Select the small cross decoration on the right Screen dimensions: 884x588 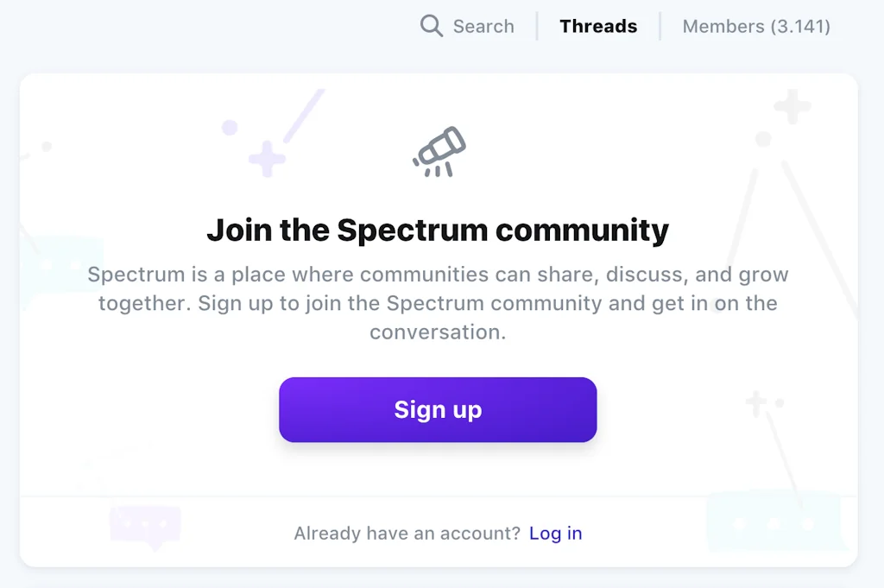(755, 402)
